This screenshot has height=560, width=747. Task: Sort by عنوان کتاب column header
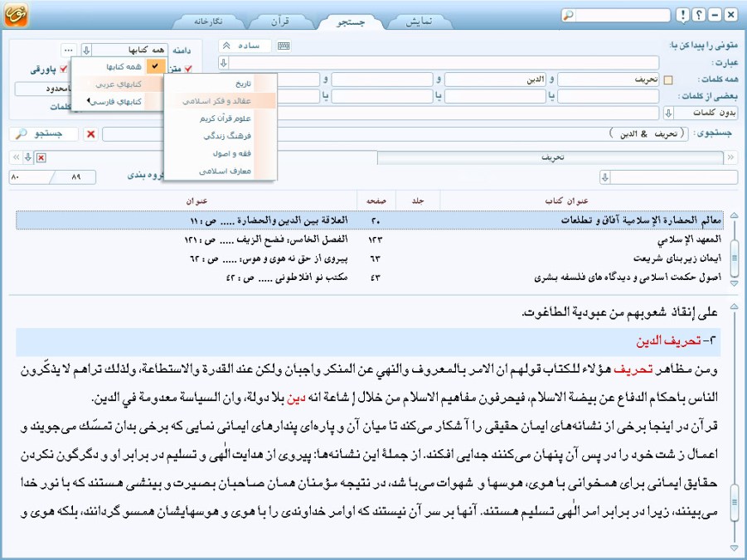(566, 201)
